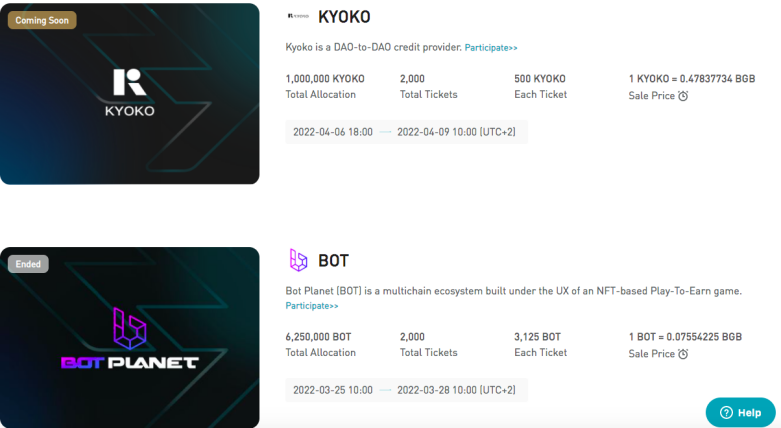
Task: Click the 1 KYOKO = 0.47837734 BGB price
Action: pyautogui.click(x=692, y=79)
